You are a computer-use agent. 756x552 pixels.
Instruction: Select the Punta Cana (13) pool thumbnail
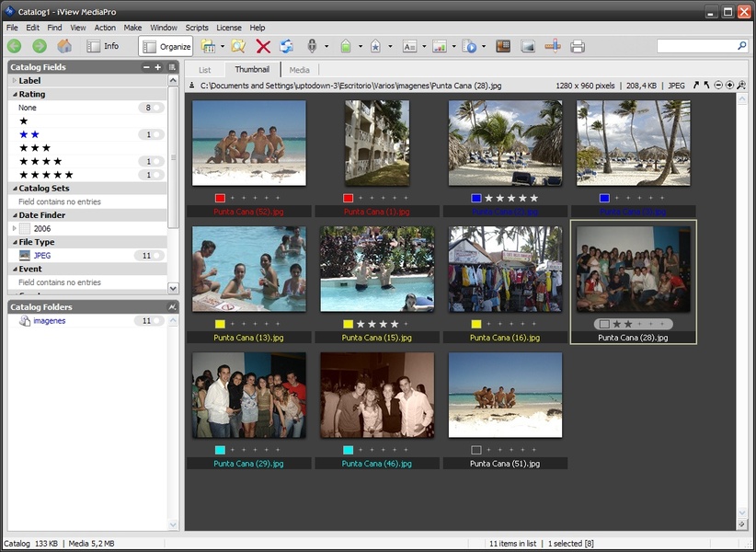pyautogui.click(x=249, y=269)
